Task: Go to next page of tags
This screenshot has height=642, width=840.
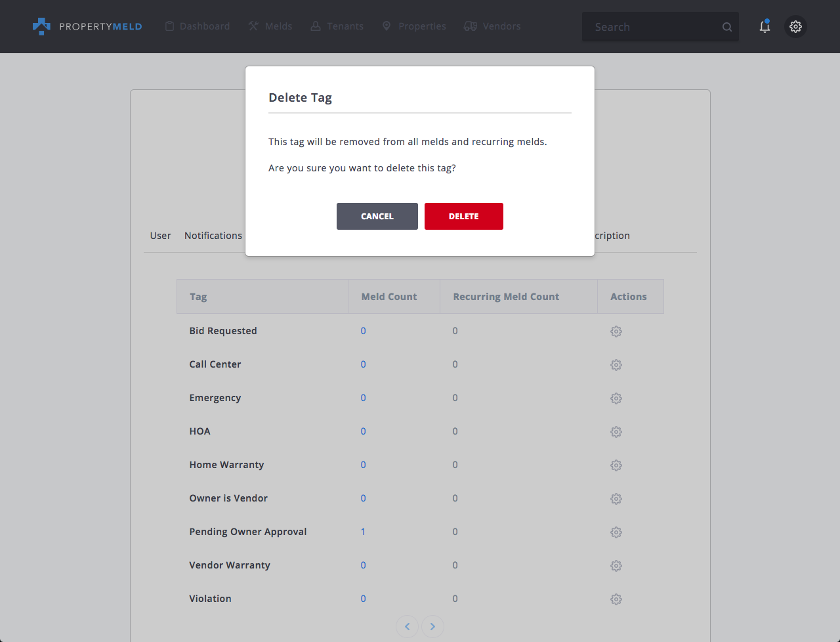Action: pyautogui.click(x=432, y=626)
